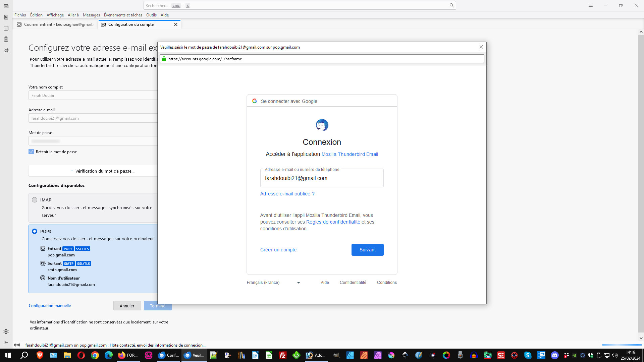644x362 pixels.
Task: Click the search magnifier icon in search bar
Action: (451, 5)
